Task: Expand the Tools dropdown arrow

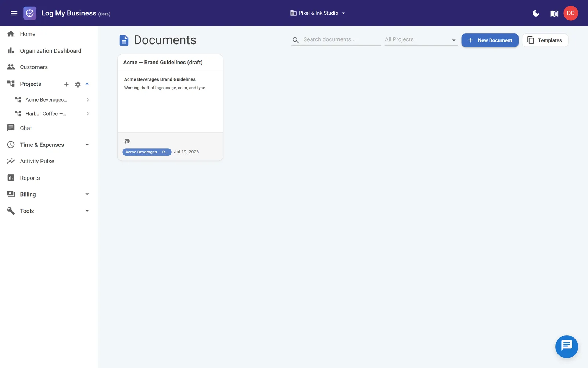Action: [87, 211]
